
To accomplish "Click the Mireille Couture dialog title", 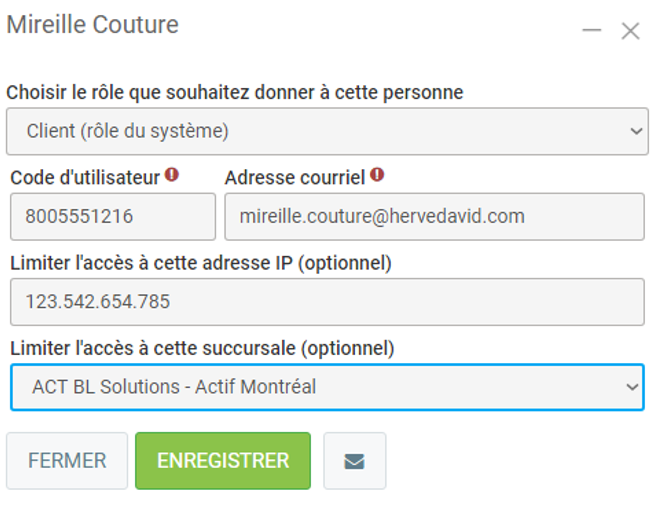I will coord(93,25).
